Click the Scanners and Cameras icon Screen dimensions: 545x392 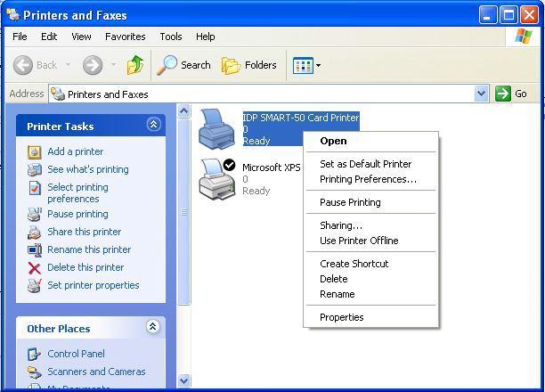click(35, 372)
